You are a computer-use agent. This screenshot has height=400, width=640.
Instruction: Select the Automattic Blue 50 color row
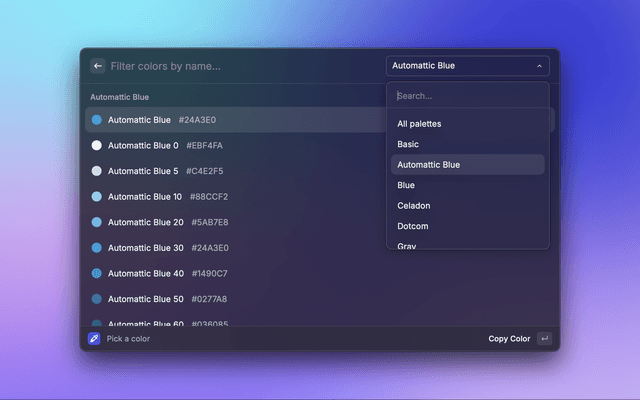[x=200, y=299]
